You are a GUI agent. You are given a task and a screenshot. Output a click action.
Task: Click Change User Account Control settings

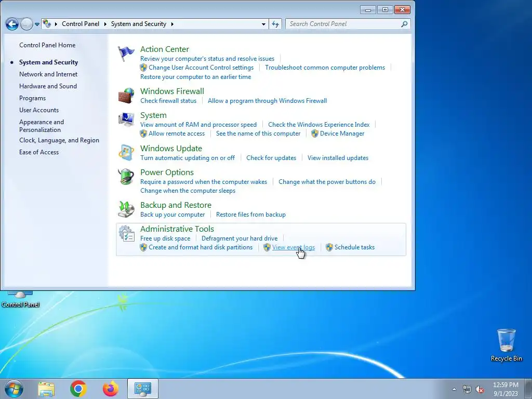[x=201, y=68]
